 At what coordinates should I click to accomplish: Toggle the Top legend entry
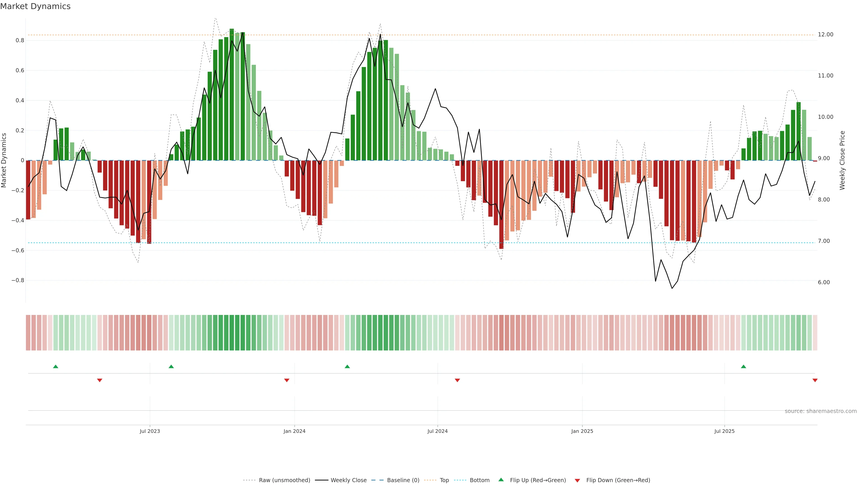(x=444, y=480)
